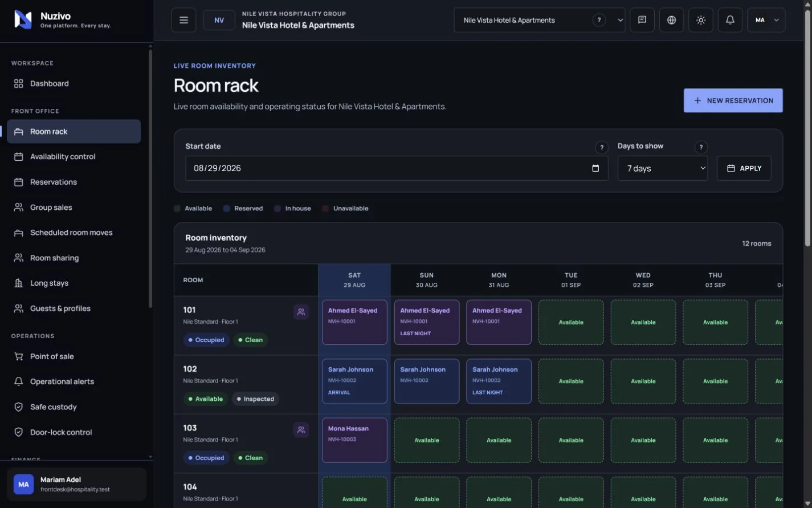This screenshot has width=812, height=508.
Task: Click the NEW RESERVATION button
Action: (733, 100)
